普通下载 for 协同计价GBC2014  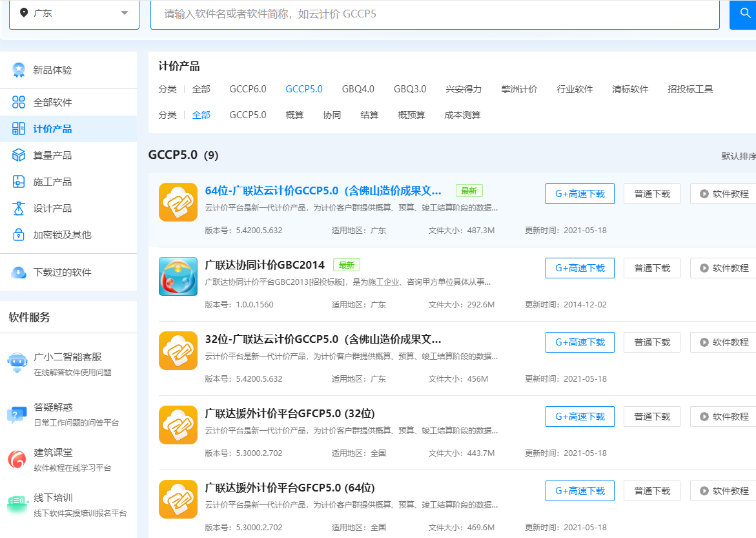coord(652,268)
